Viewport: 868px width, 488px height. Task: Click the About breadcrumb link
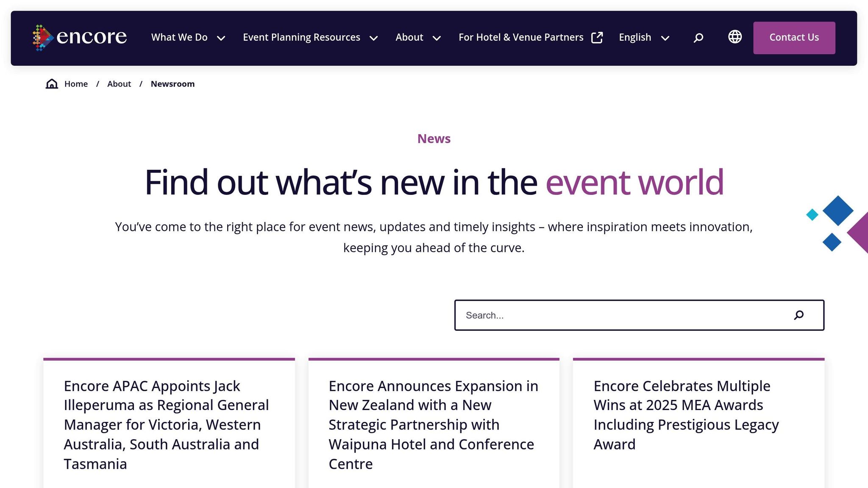click(x=119, y=84)
